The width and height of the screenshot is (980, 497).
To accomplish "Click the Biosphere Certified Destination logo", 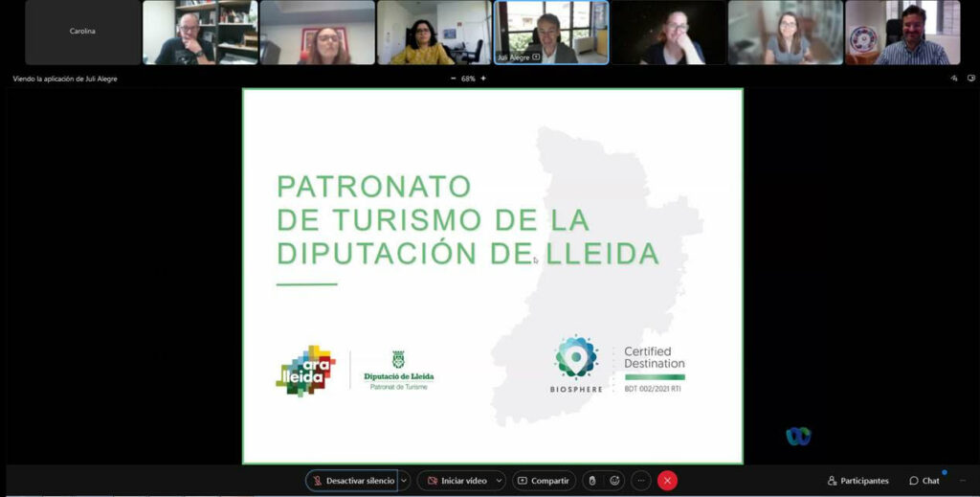I will (x=617, y=365).
